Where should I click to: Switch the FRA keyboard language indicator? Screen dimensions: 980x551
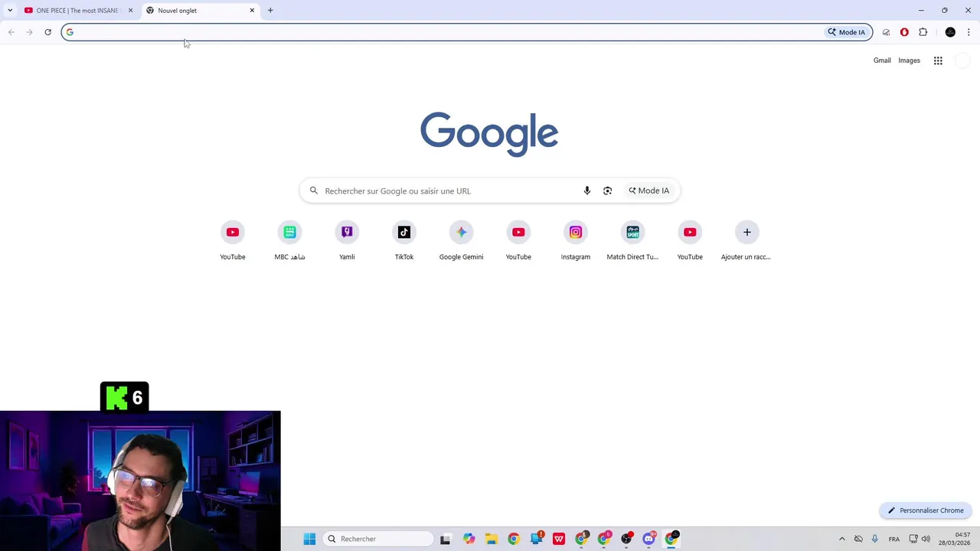pyautogui.click(x=894, y=539)
